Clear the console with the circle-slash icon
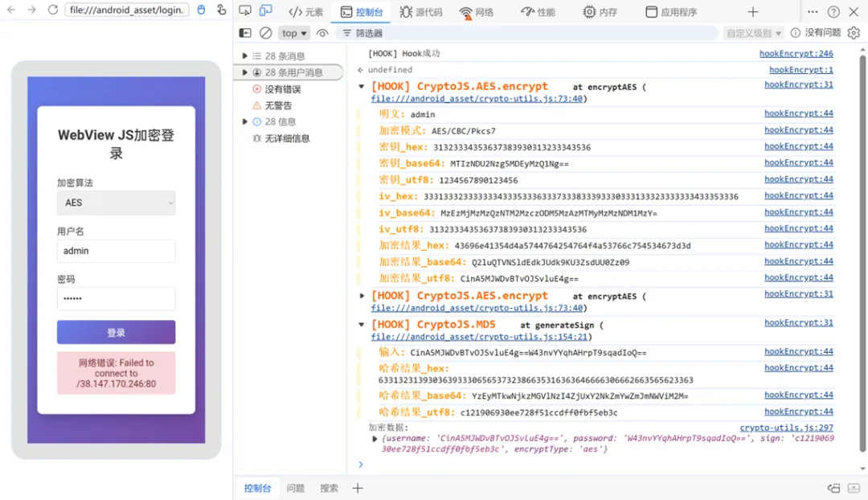This screenshot has height=500, width=868. pyautogui.click(x=266, y=33)
